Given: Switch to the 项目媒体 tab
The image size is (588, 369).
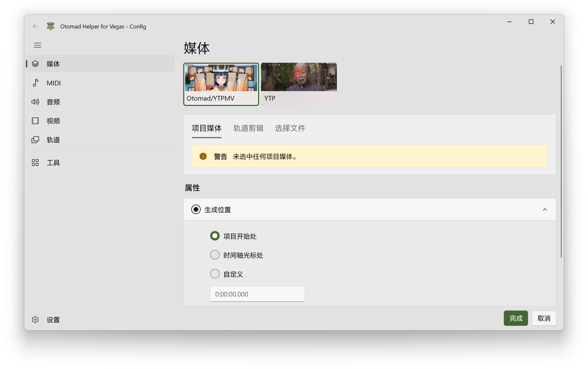Looking at the screenshot, I should pos(207,128).
